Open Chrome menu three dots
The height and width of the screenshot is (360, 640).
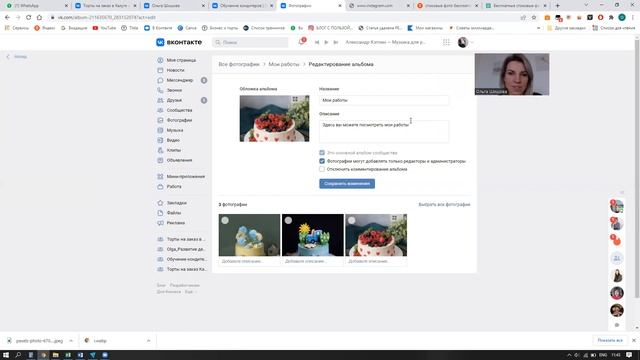click(633, 18)
